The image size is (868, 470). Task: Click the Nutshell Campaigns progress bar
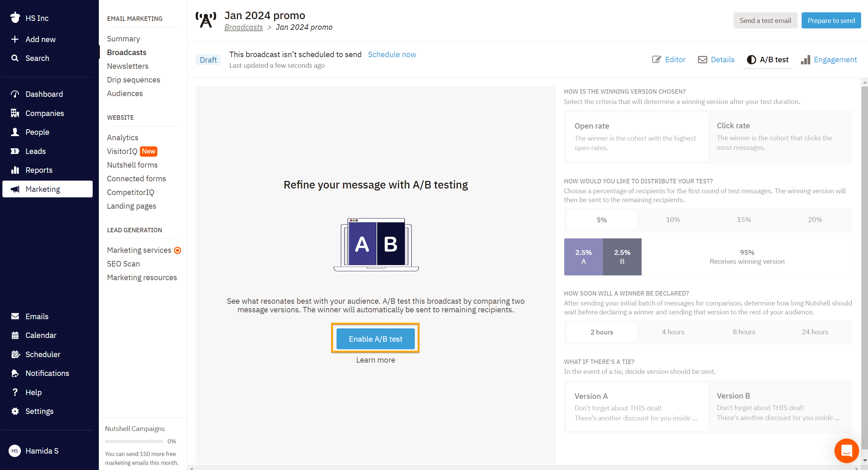(x=134, y=441)
